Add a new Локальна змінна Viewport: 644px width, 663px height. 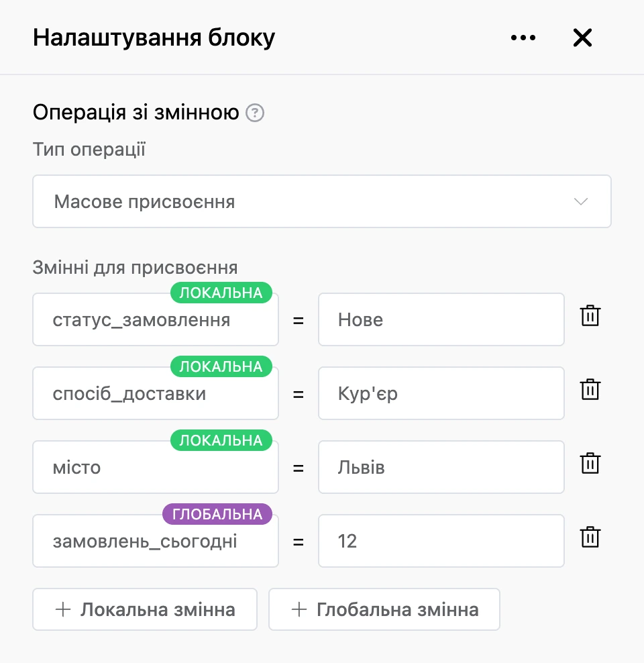[145, 609]
